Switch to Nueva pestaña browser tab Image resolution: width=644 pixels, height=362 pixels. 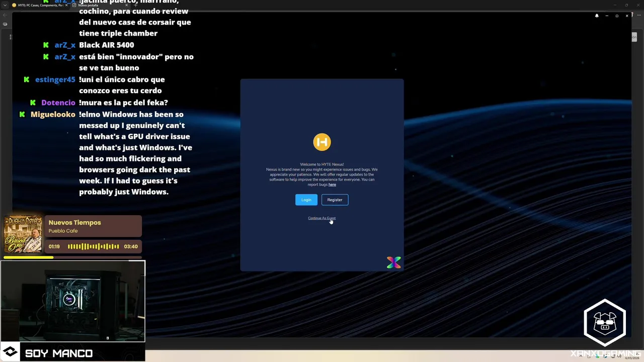click(x=101, y=5)
